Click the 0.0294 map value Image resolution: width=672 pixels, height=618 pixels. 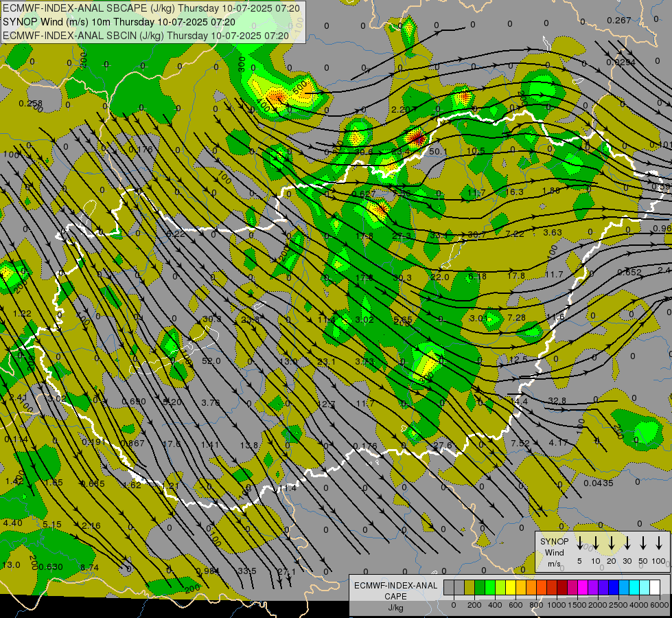click(621, 62)
